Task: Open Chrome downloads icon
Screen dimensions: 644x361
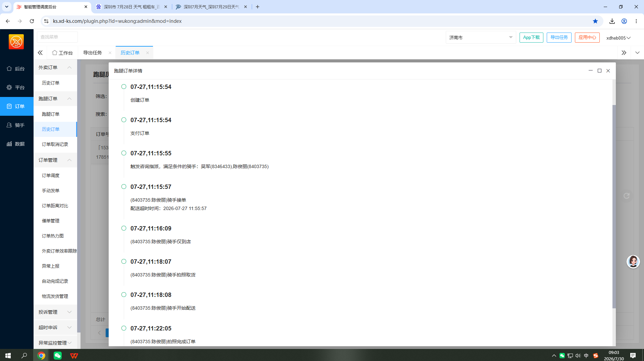Action: 612,21
